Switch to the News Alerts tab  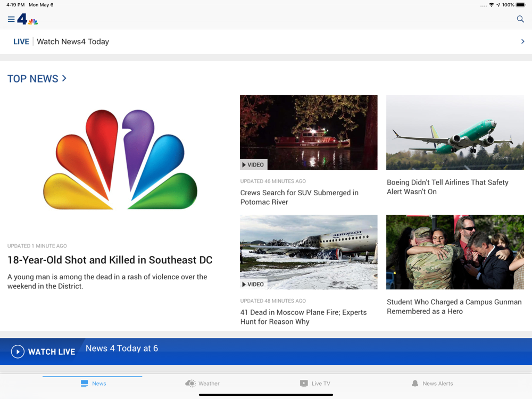click(438, 384)
